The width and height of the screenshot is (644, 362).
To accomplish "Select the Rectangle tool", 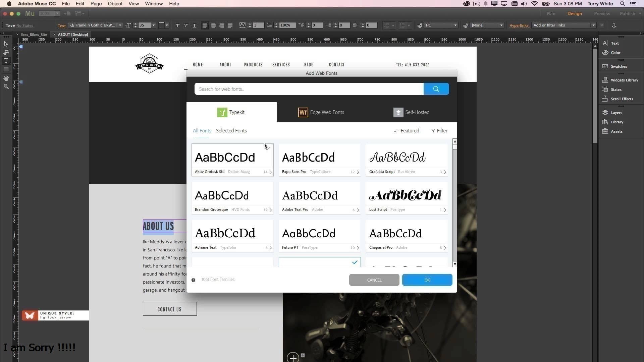I will coord(6,69).
